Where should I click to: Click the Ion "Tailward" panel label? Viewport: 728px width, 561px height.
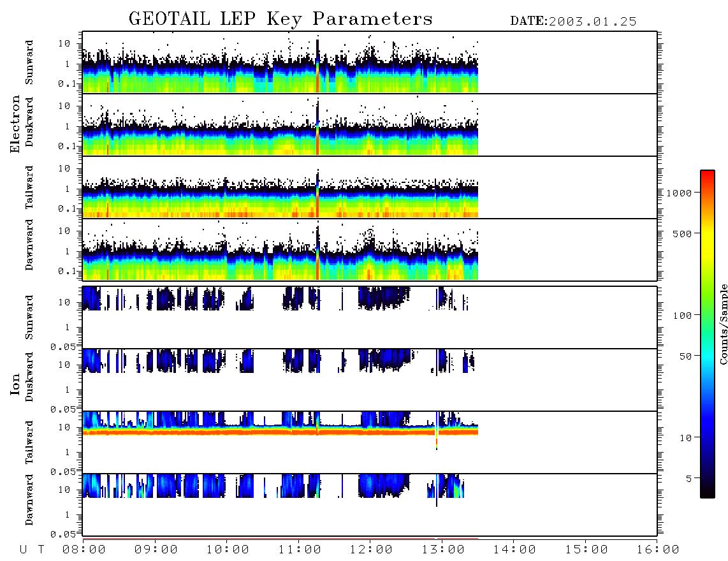[29, 442]
